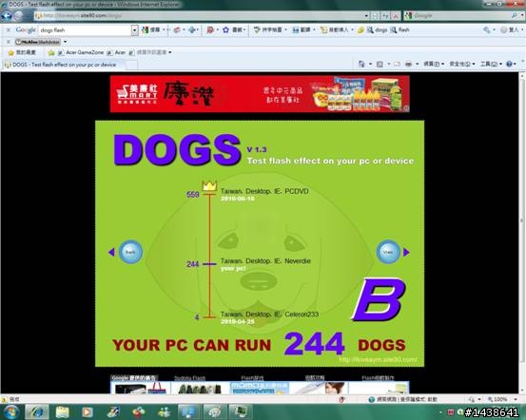
Task: Click the Google Toolbar Search button
Action: pos(151,29)
